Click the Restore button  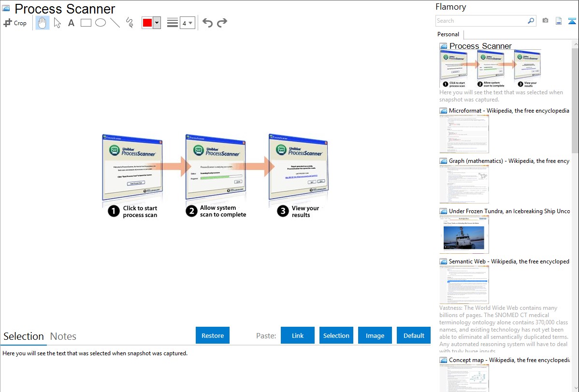(x=213, y=335)
